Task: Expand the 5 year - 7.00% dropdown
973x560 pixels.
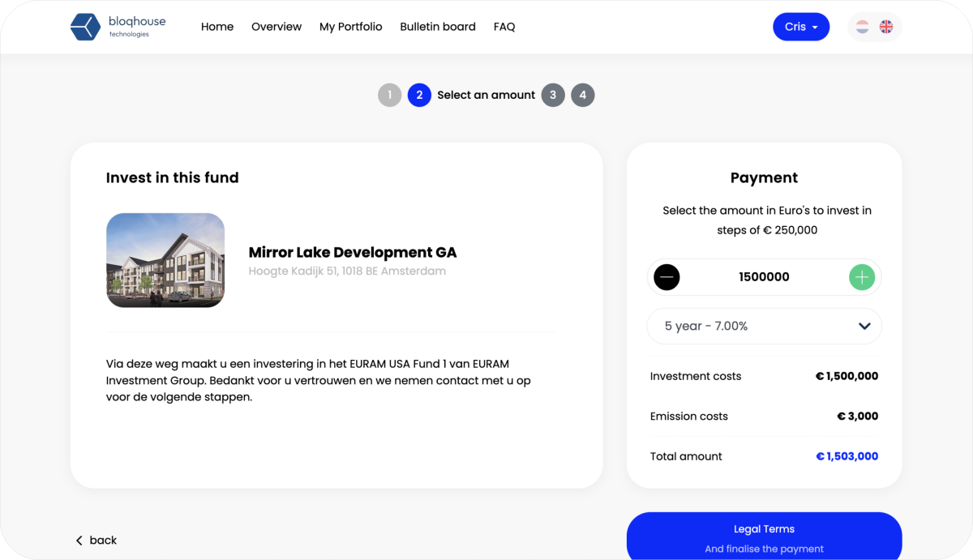Action: click(764, 326)
